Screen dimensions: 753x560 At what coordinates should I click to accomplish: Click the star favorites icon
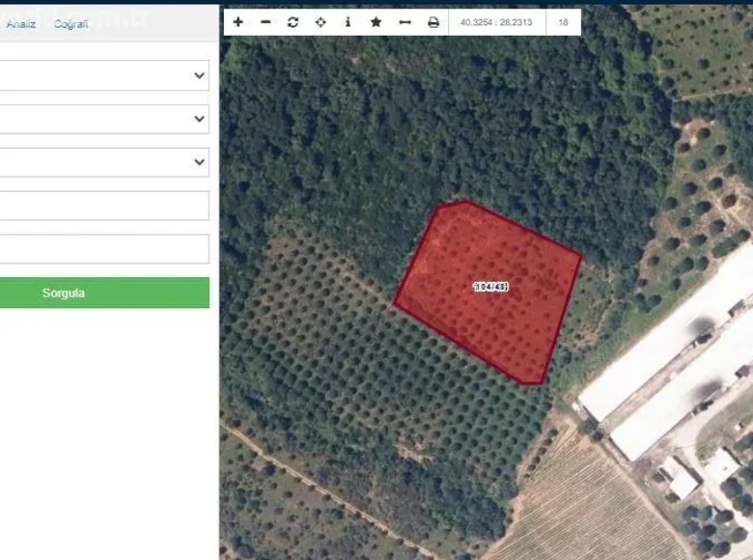click(376, 22)
